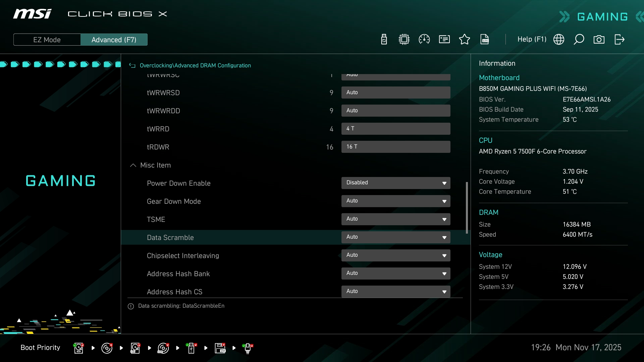Viewport: 644px width, 362px height.
Task: Click the tRDWR field showing 16 T
Action: 396,147
